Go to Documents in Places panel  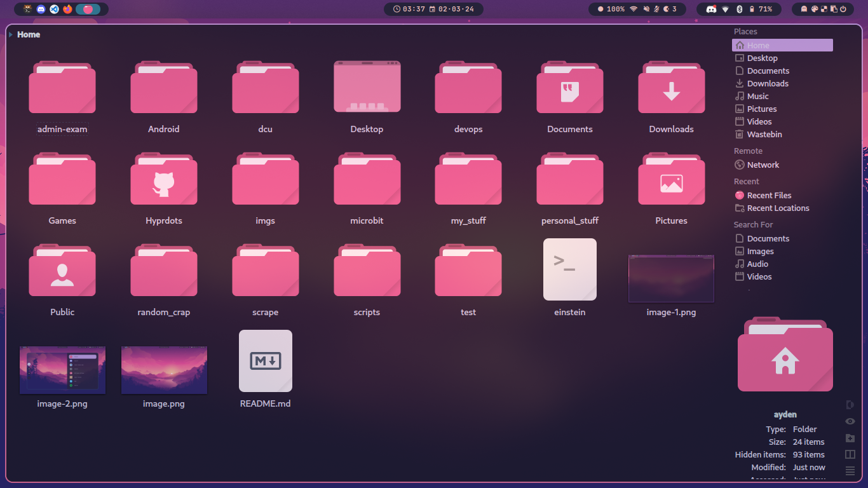tap(782, 71)
